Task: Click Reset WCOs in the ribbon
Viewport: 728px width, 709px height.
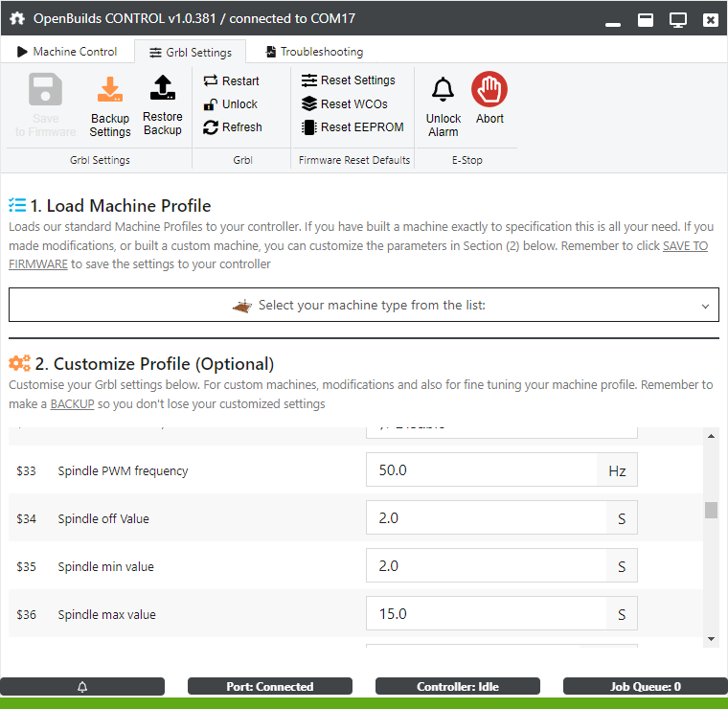Action: coord(345,104)
